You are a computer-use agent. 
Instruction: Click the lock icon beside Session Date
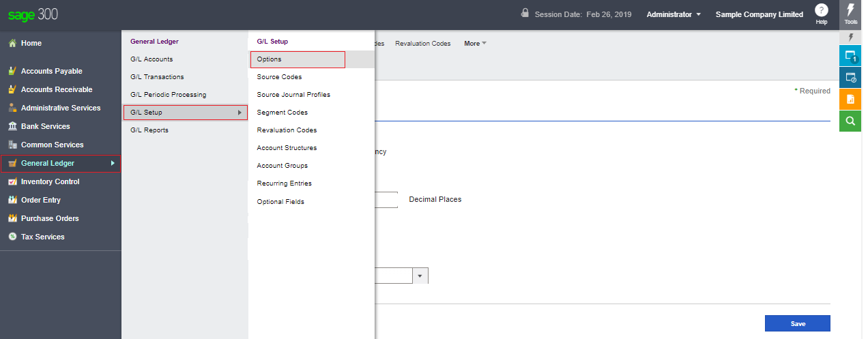click(525, 13)
